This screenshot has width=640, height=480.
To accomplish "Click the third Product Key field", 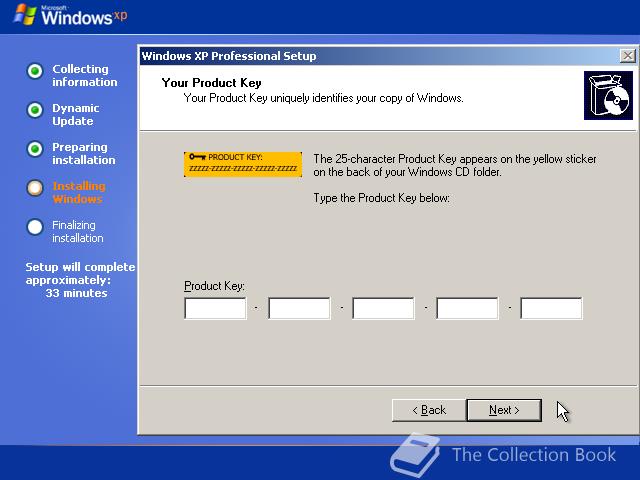I will (x=383, y=308).
